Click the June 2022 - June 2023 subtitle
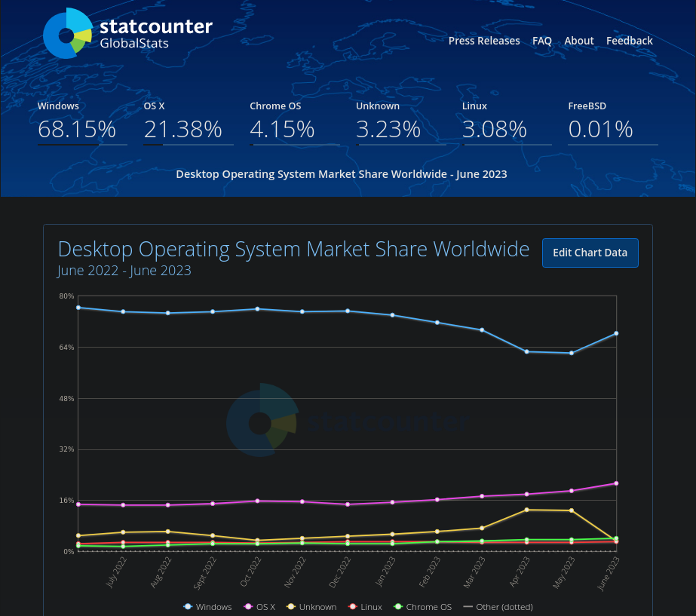Image resolution: width=696 pixels, height=616 pixels. click(x=124, y=270)
